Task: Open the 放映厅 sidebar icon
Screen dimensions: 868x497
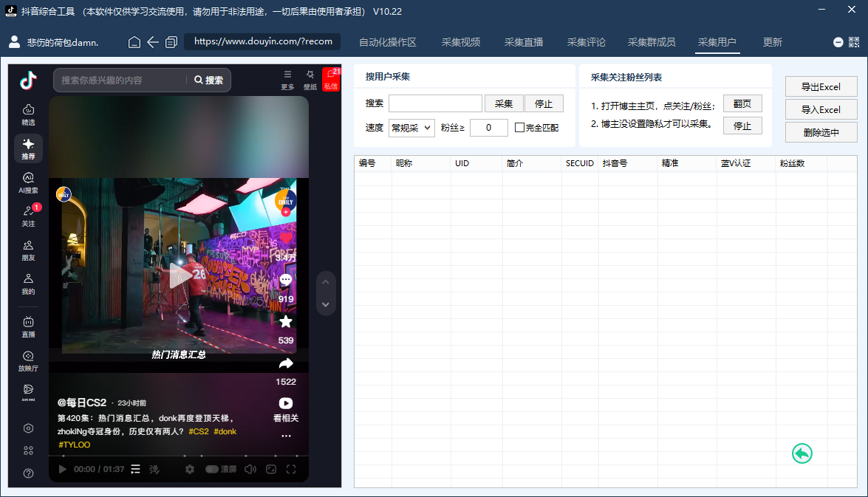Action: [28, 363]
